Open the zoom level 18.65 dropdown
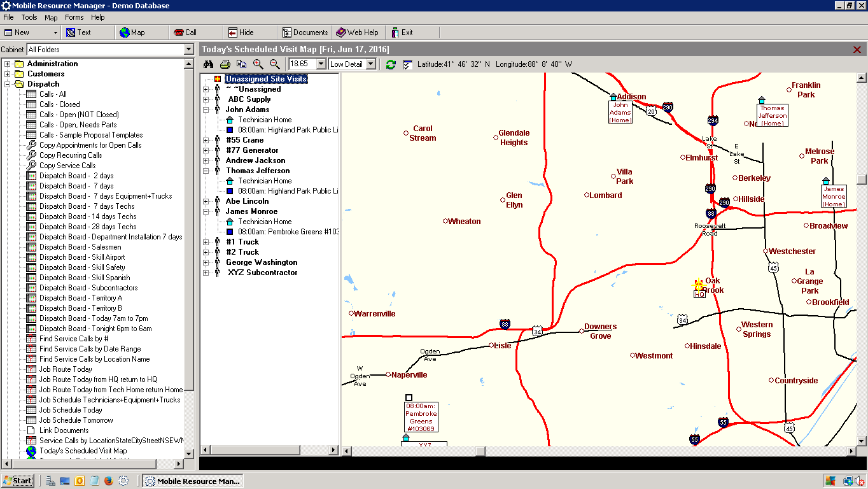Screen dimensions: 868x489 321,64
